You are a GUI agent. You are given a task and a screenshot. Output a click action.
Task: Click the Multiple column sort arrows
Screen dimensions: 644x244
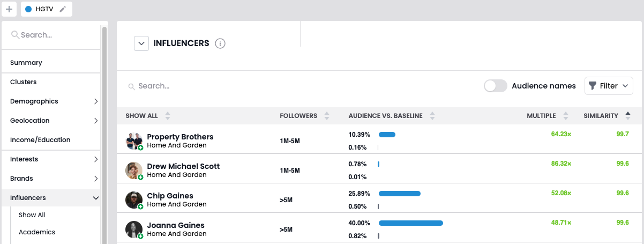click(x=565, y=116)
